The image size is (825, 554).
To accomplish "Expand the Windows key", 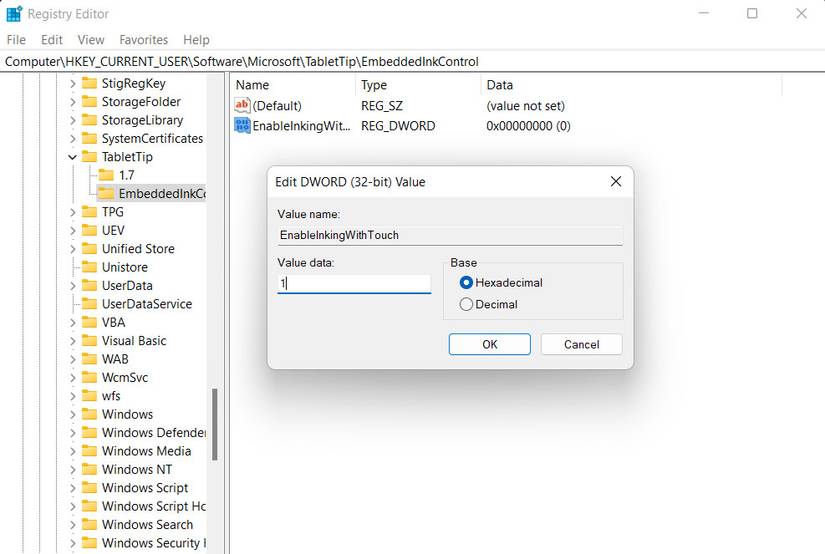I will 73,415.
